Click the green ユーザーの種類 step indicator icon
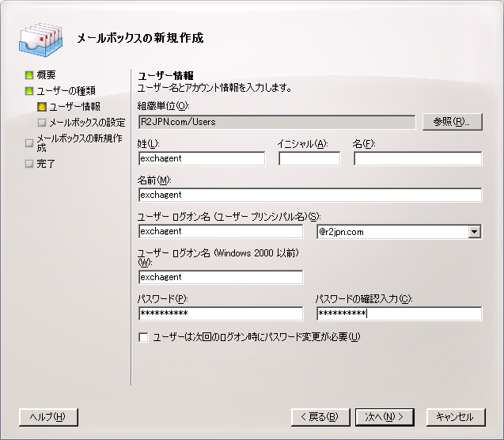The width and height of the screenshot is (504, 440). pos(29,91)
